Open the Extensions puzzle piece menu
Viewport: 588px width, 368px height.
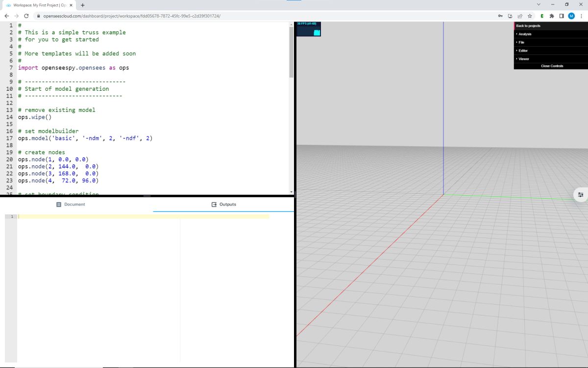click(552, 16)
